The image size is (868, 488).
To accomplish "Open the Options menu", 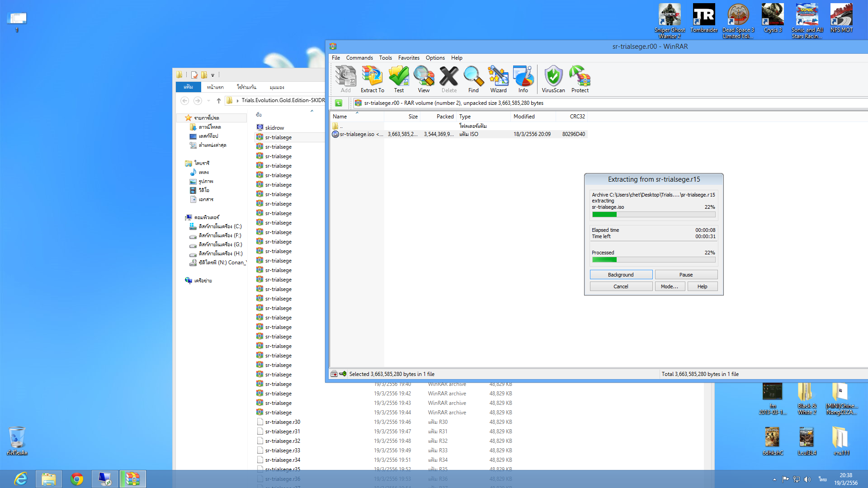I will click(x=435, y=58).
